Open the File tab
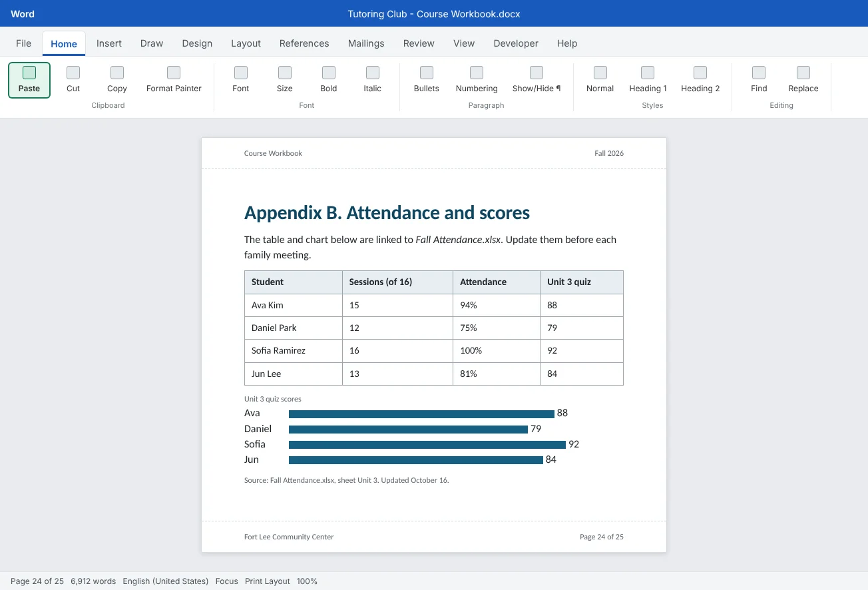The height and width of the screenshot is (590, 868). [x=24, y=43]
